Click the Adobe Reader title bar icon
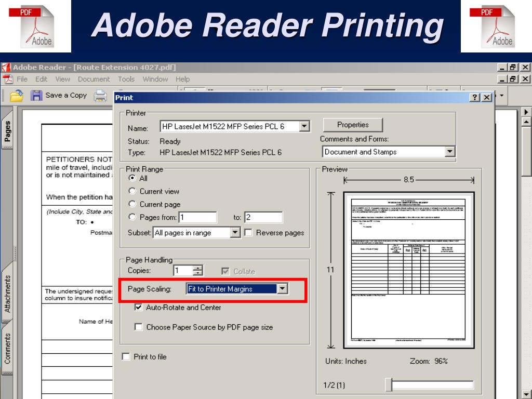Viewport: 532px width, 399px height. coord(6,67)
